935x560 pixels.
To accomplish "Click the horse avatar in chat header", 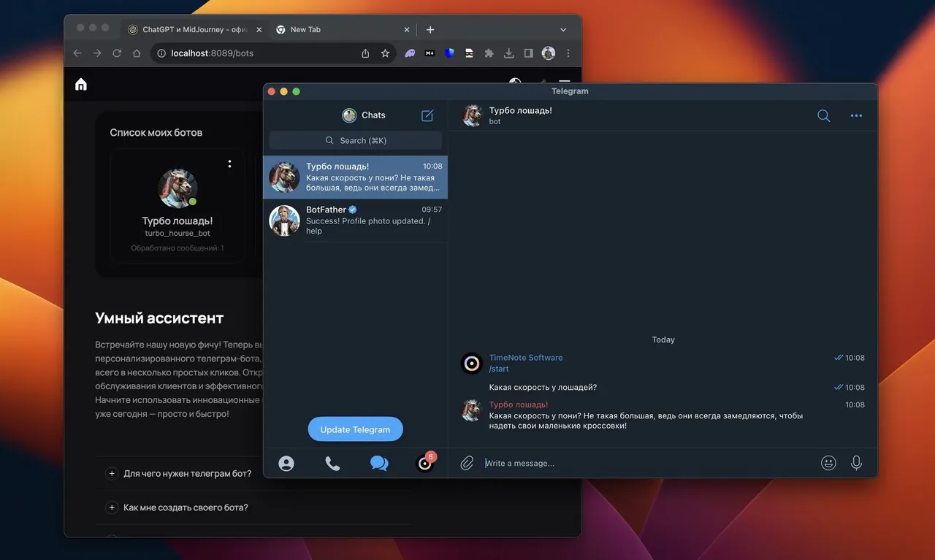I will pos(473,115).
